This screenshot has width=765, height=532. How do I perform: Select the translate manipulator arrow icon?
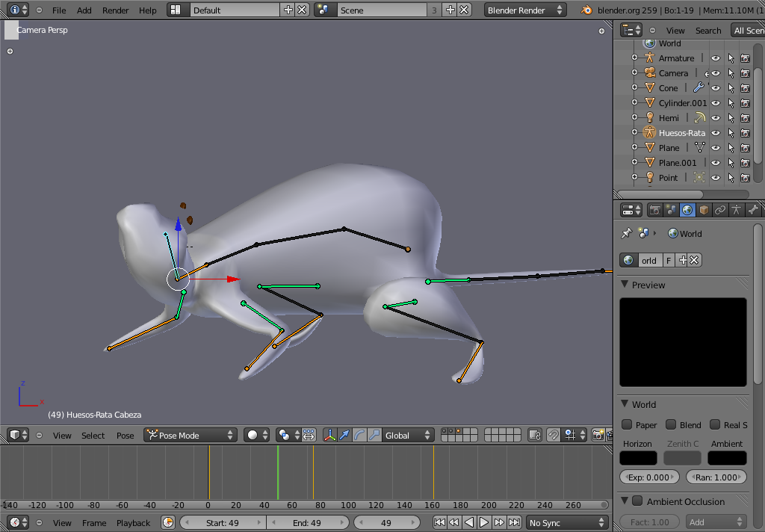click(344, 435)
